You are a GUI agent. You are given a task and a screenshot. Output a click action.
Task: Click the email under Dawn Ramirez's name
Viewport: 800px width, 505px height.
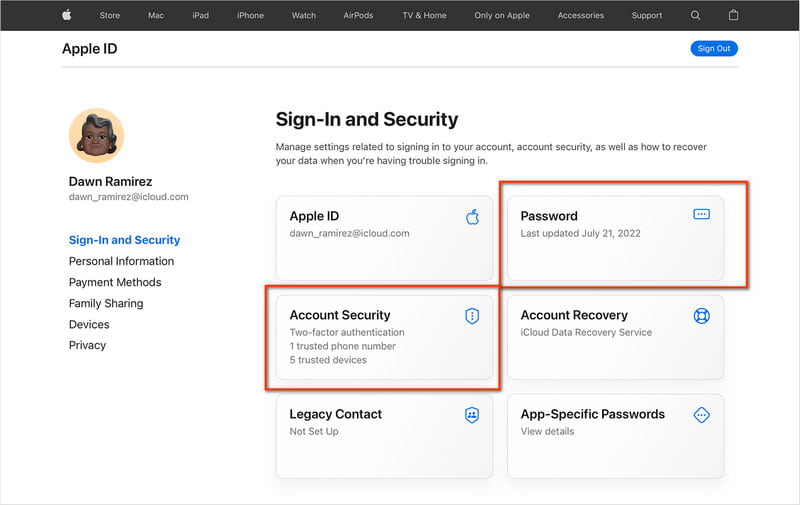129,197
